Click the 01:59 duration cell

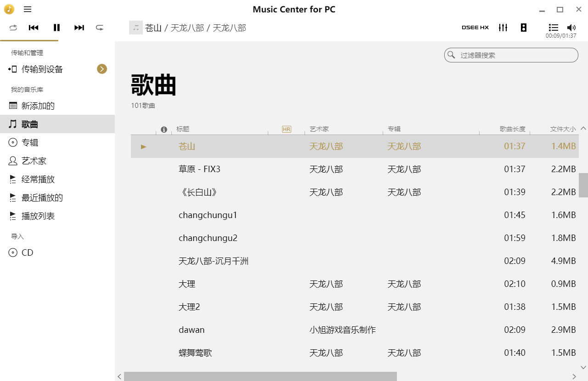[514, 238]
